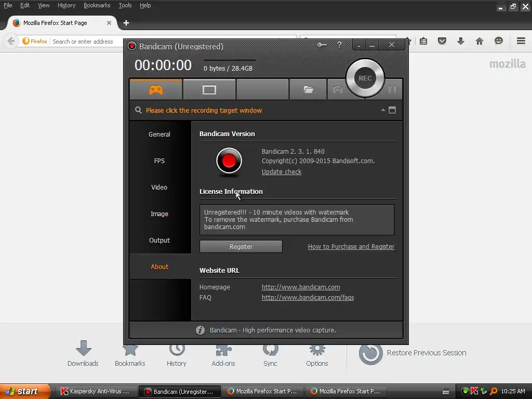
Task: Minimize Bandicam to tray with dash button
Action: pyautogui.click(x=359, y=45)
